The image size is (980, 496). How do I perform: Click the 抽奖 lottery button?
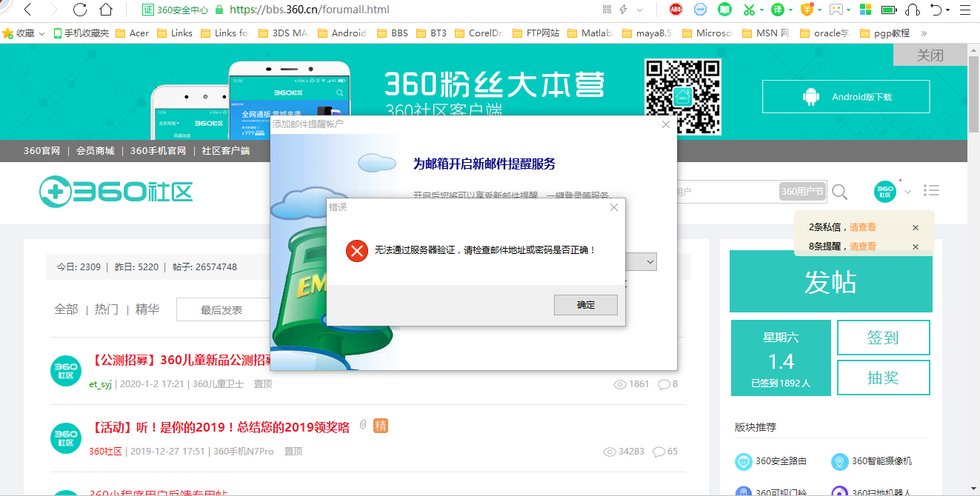tap(883, 378)
